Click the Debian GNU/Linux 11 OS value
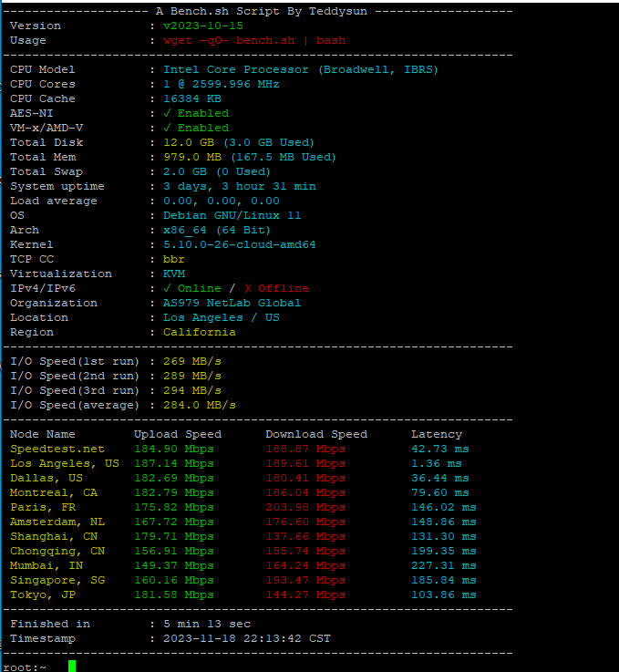The height and width of the screenshot is (672, 619). point(232,215)
